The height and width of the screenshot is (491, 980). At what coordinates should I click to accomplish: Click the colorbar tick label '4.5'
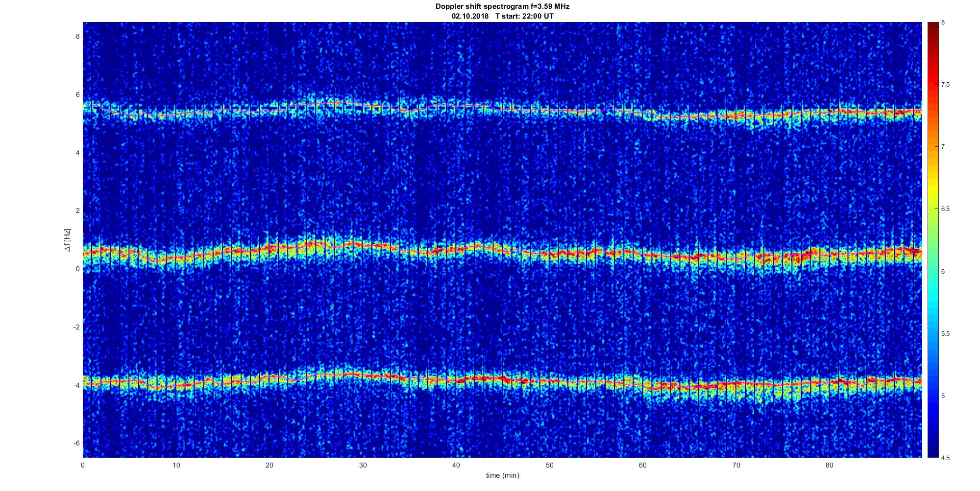point(946,458)
